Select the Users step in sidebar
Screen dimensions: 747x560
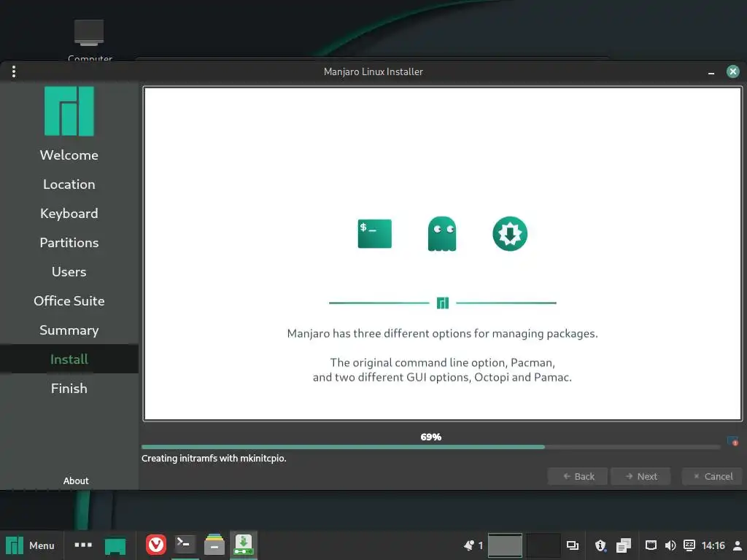coord(69,271)
